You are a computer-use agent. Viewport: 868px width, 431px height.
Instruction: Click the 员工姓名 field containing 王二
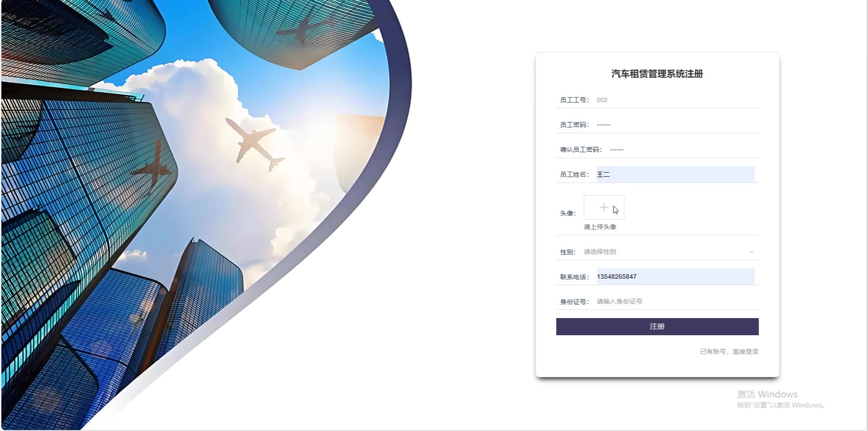[675, 174]
